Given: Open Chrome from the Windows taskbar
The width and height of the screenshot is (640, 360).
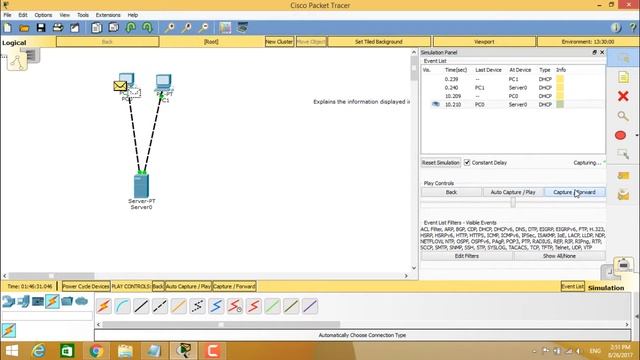Looking at the screenshot, I should 96,351.
